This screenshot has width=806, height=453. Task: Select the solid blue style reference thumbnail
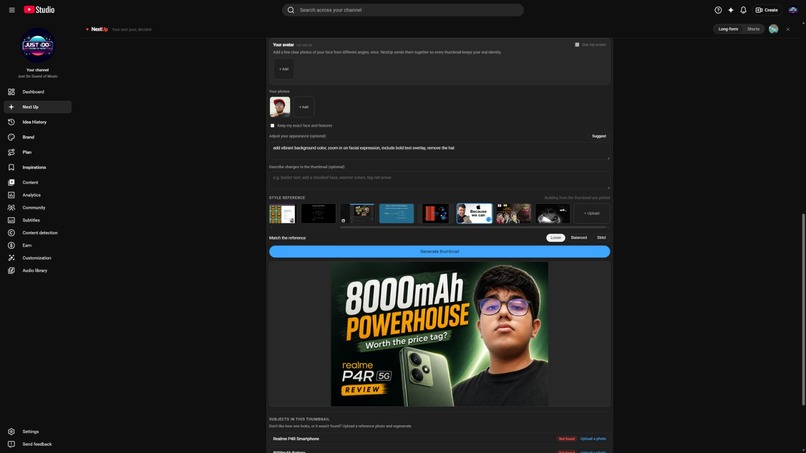396,213
